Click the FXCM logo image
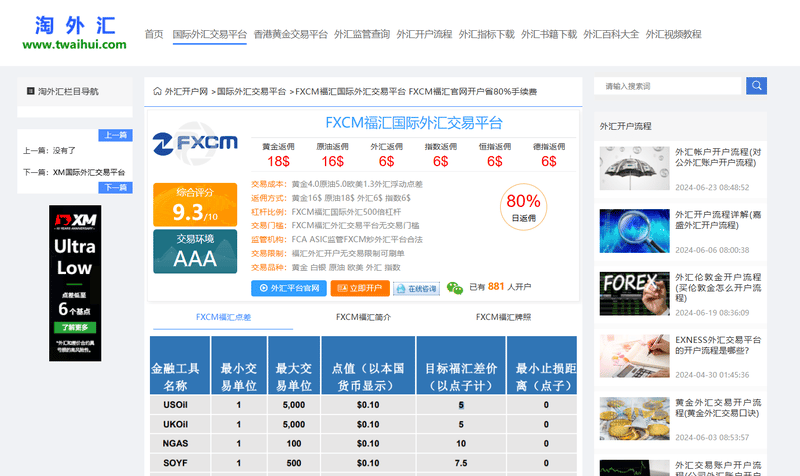 [195, 143]
